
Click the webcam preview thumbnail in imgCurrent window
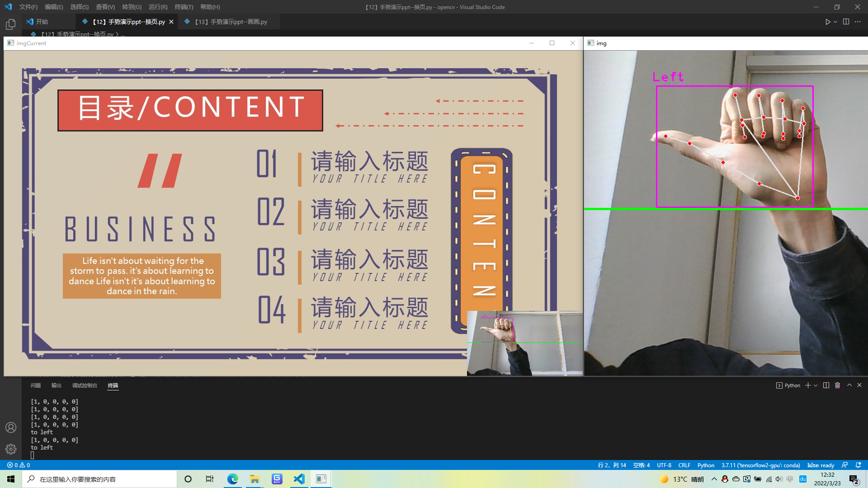click(524, 343)
